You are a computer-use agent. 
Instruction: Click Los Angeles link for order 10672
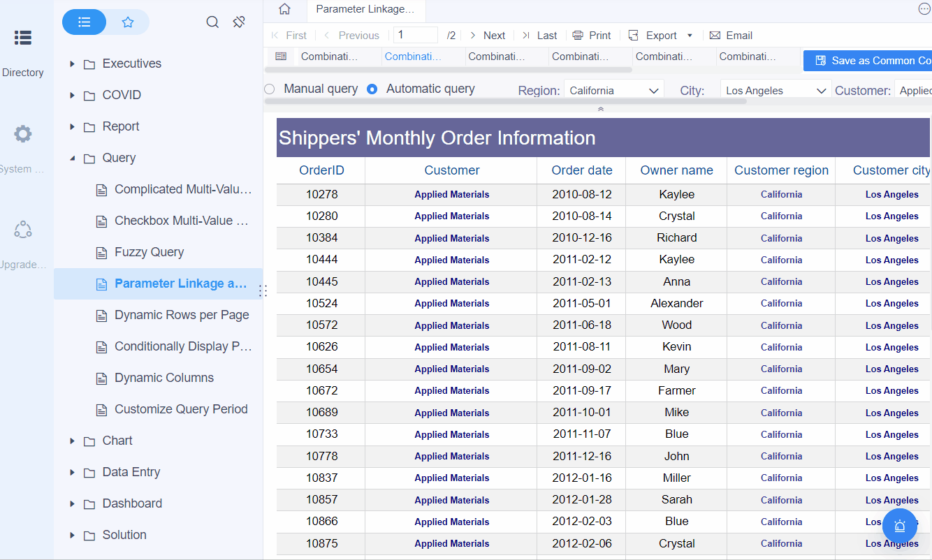pos(891,391)
